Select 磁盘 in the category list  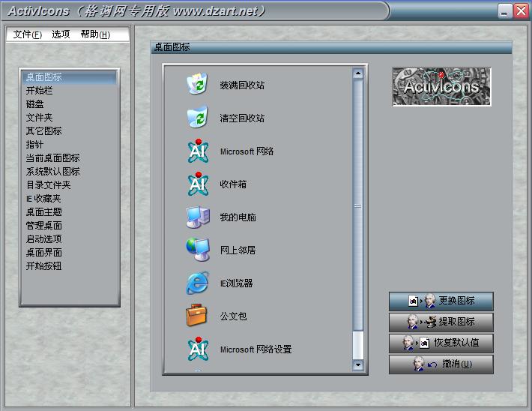coord(70,104)
